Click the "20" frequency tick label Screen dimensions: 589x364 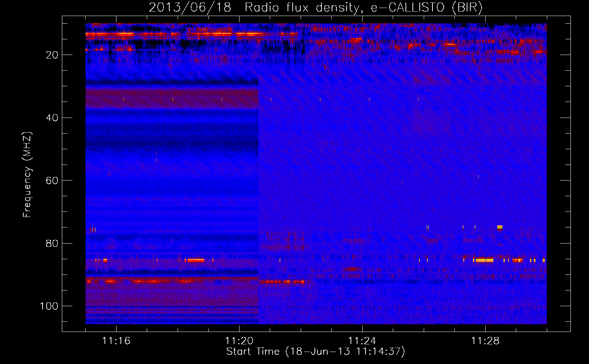[52, 55]
